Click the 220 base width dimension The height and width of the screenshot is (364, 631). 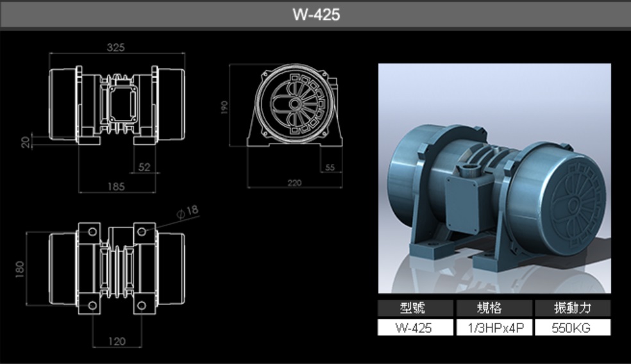coord(294,183)
